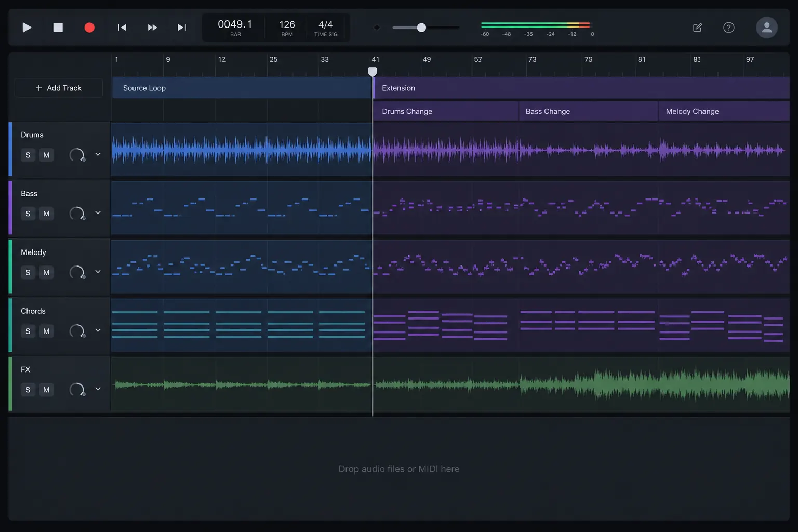Start recording with the red Record button
798x532 pixels.
click(x=89, y=28)
